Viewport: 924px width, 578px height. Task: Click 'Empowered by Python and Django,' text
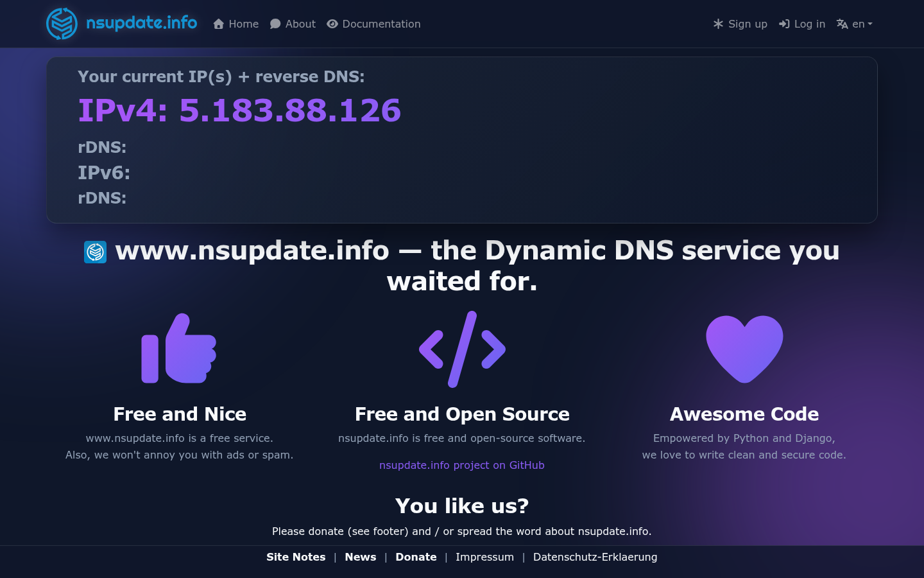coord(744,438)
